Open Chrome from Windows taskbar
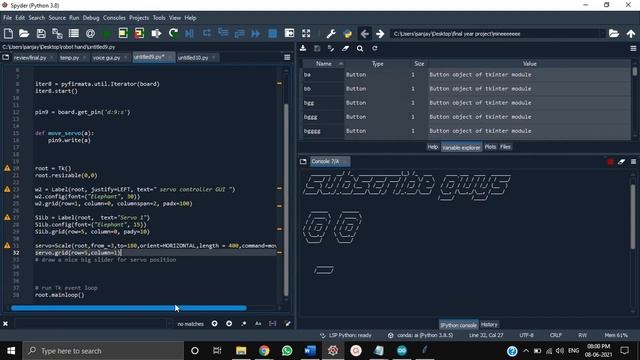 pyautogui.click(x=264, y=351)
